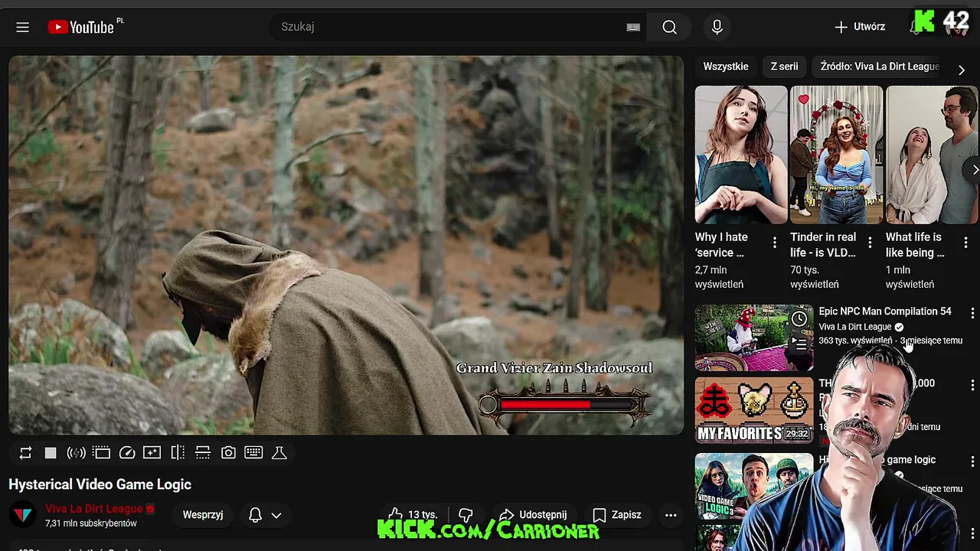Show next shorts with shelf arrow

pos(974,170)
